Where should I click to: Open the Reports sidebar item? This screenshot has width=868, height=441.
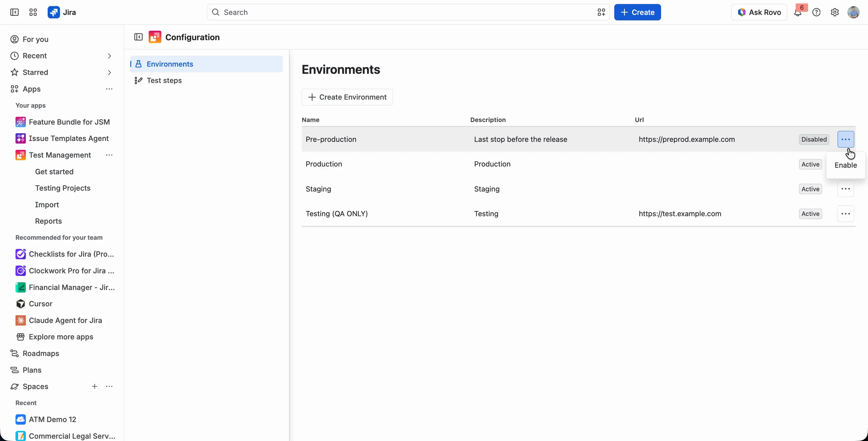coord(49,221)
